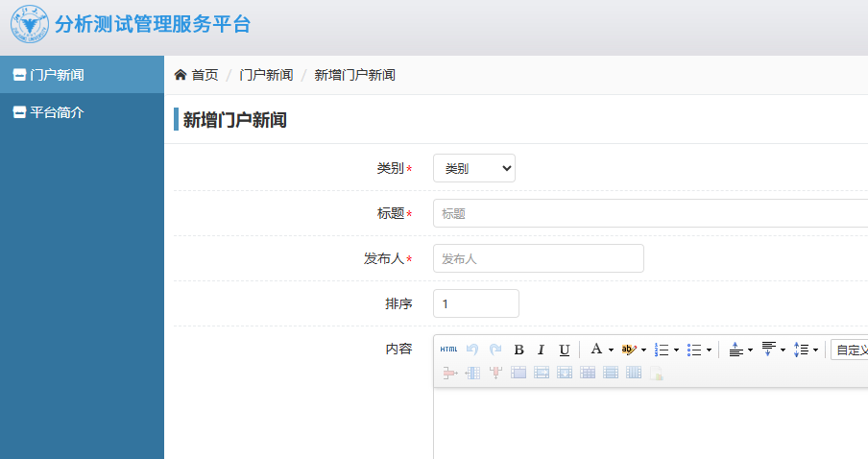868x459 pixels.
Task: Click the 发布人 field label
Action: tap(384, 258)
